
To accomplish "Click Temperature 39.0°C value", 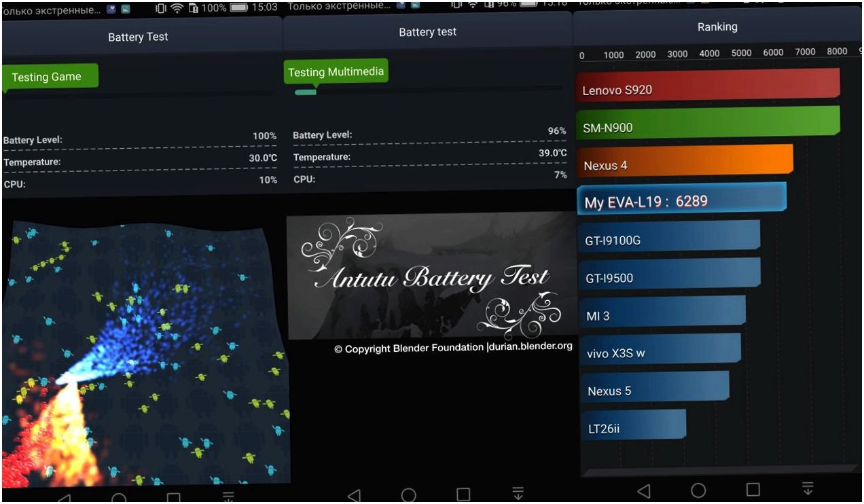I will tap(553, 154).
